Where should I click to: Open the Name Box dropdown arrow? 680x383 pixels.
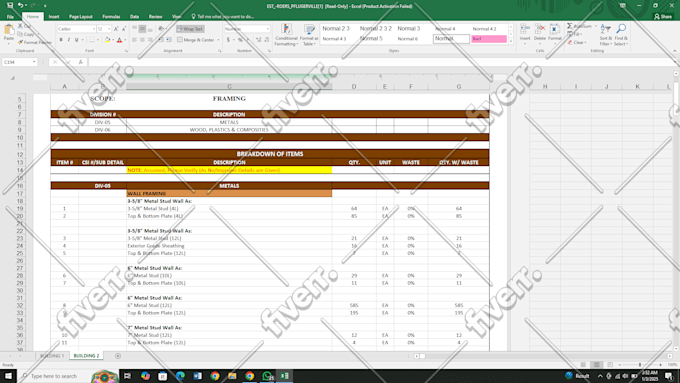click(34, 62)
